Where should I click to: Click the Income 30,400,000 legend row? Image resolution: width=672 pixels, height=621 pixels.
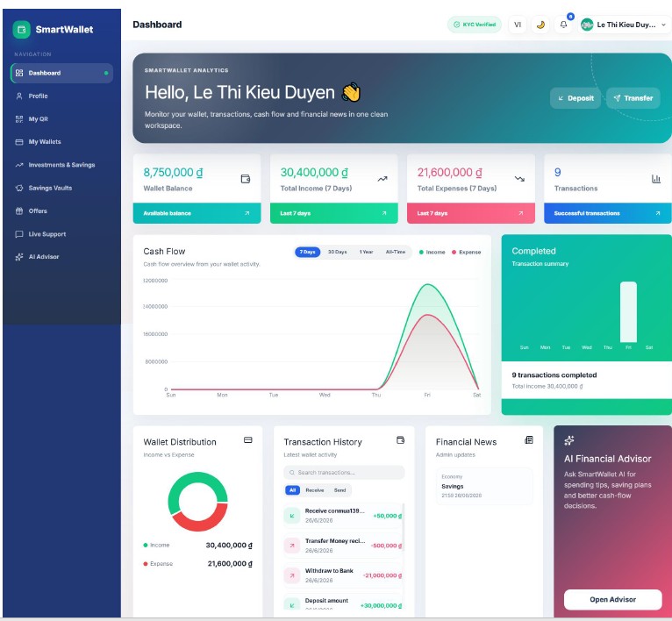(x=197, y=546)
